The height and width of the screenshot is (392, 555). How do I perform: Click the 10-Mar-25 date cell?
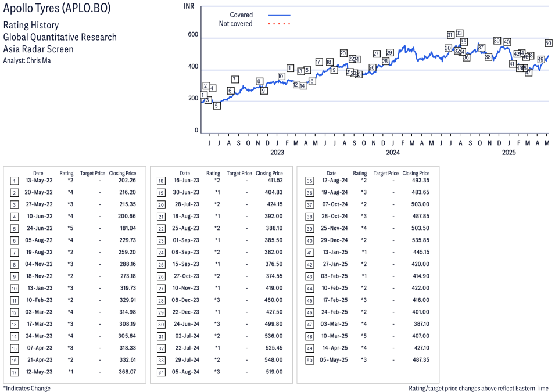click(335, 336)
